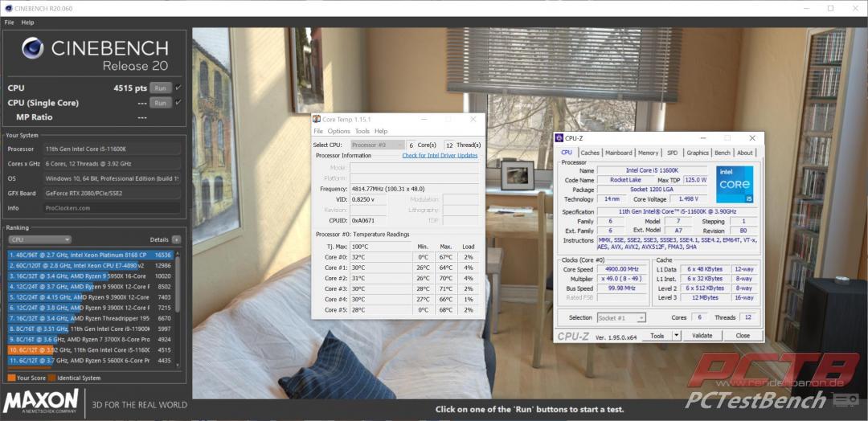Switch to CPU-Z Bench tab
The height and width of the screenshot is (421, 868).
723,153
